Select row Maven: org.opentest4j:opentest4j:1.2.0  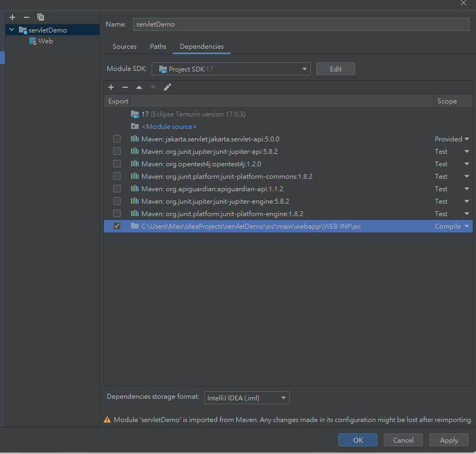(x=288, y=164)
